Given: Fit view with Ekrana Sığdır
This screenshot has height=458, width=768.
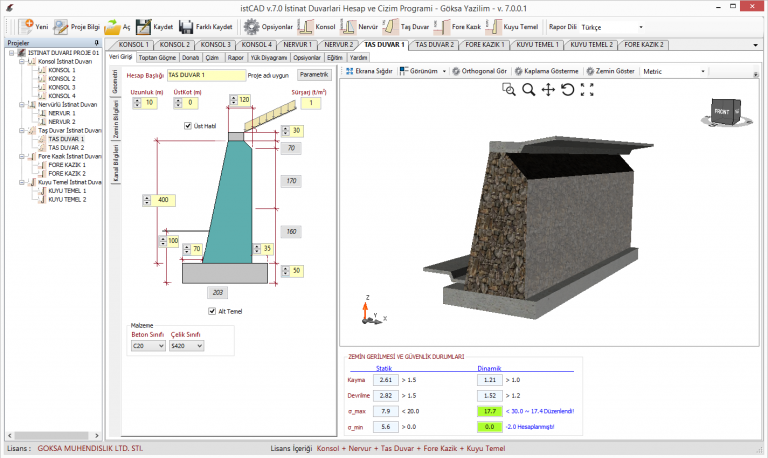Looking at the screenshot, I should coord(369,71).
